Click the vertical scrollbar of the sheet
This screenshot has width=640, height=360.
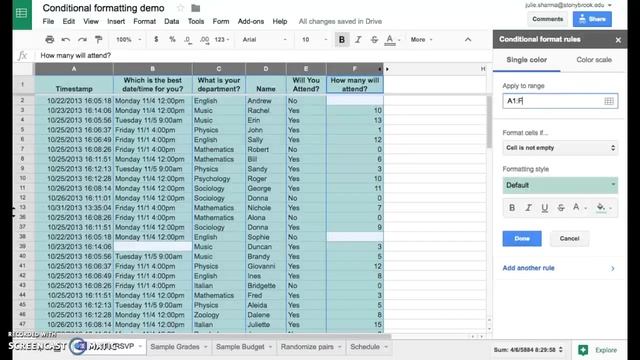point(489,122)
